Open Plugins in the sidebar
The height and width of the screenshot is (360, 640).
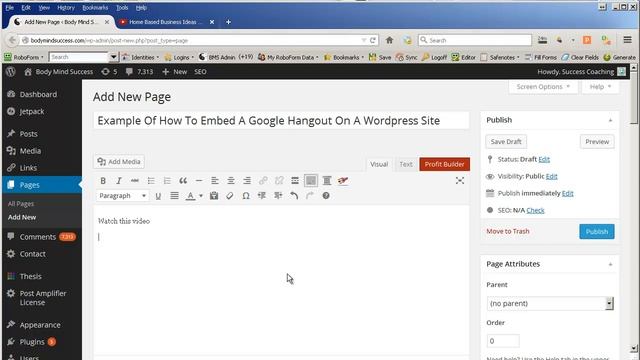pos(32,342)
